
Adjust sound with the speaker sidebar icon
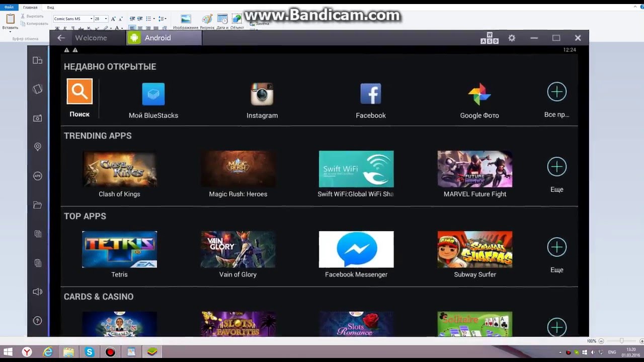tap(38, 292)
